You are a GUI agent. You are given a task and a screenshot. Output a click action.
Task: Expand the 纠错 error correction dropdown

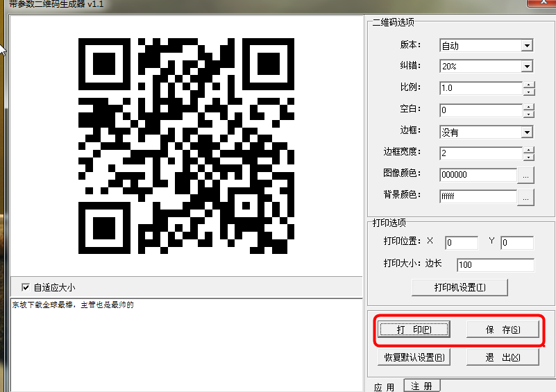pos(527,67)
